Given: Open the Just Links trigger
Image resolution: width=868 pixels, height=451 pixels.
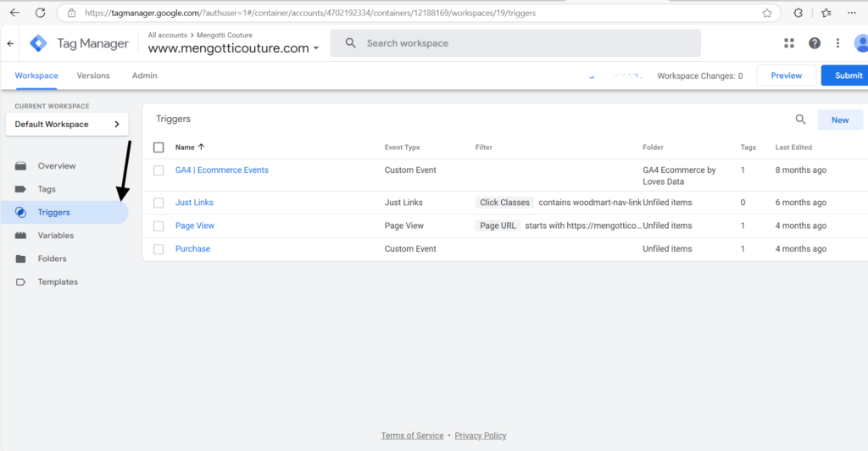Looking at the screenshot, I should click(x=194, y=203).
